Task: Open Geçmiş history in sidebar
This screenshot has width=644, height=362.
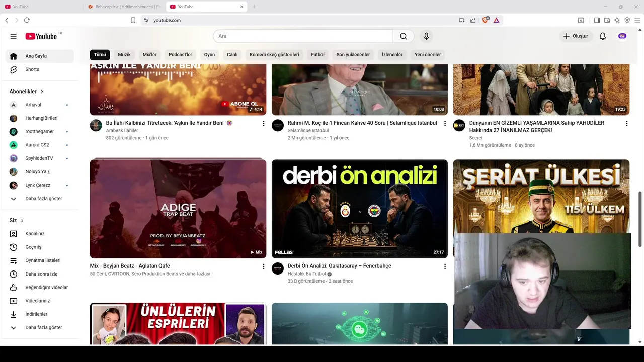Action: coord(40,247)
